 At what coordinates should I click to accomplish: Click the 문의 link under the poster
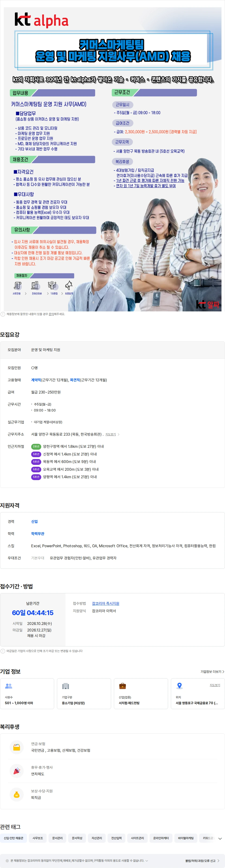51,314
